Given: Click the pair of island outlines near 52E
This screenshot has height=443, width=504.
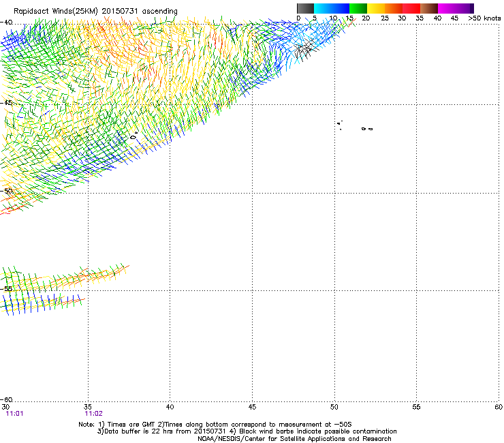Looking at the screenshot, I should (x=367, y=129).
